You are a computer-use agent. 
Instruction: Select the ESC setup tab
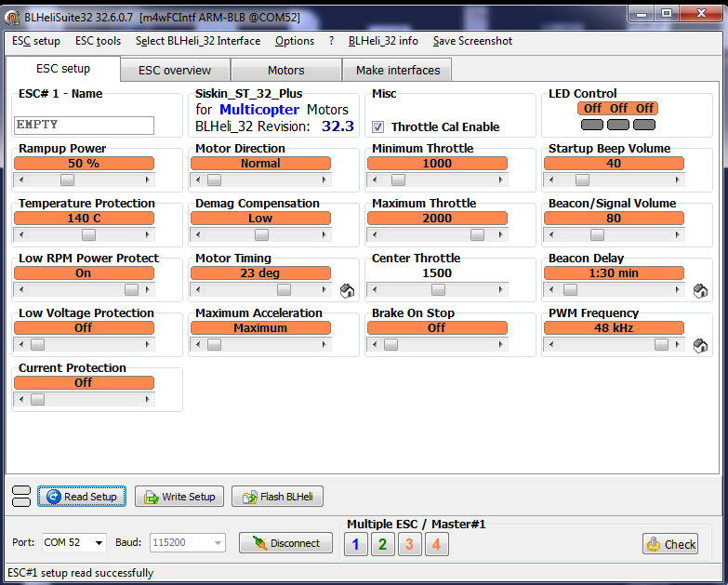pyautogui.click(x=63, y=69)
